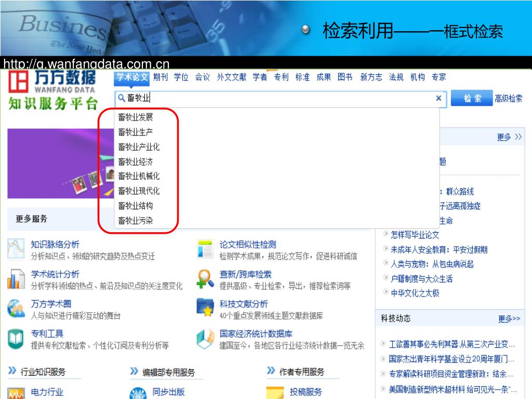Image resolution: width=532 pixels, height=399 pixels.
Task: Choose suggestion 畜牧业现代化
Action: 139,191
